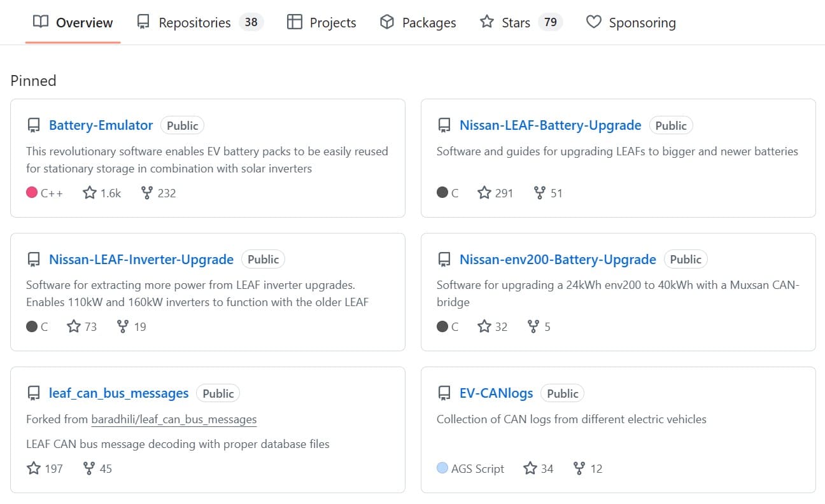
Task: Click 'LEAF CAN bus message decoding' description
Action: [x=178, y=444]
